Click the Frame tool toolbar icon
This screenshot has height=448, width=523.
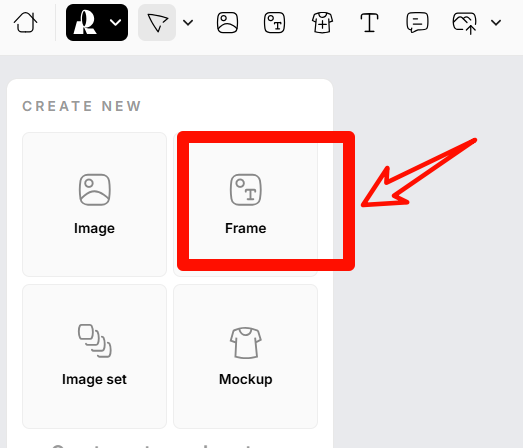click(275, 23)
